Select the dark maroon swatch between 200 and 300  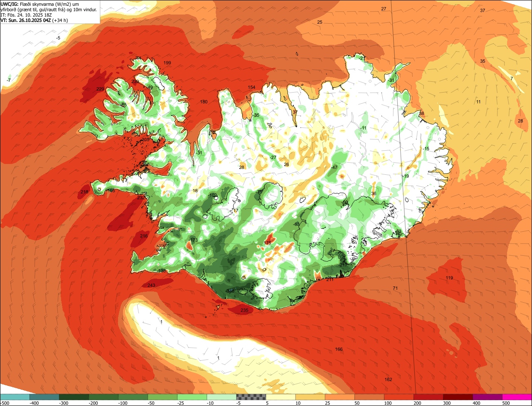tap(458, 397)
